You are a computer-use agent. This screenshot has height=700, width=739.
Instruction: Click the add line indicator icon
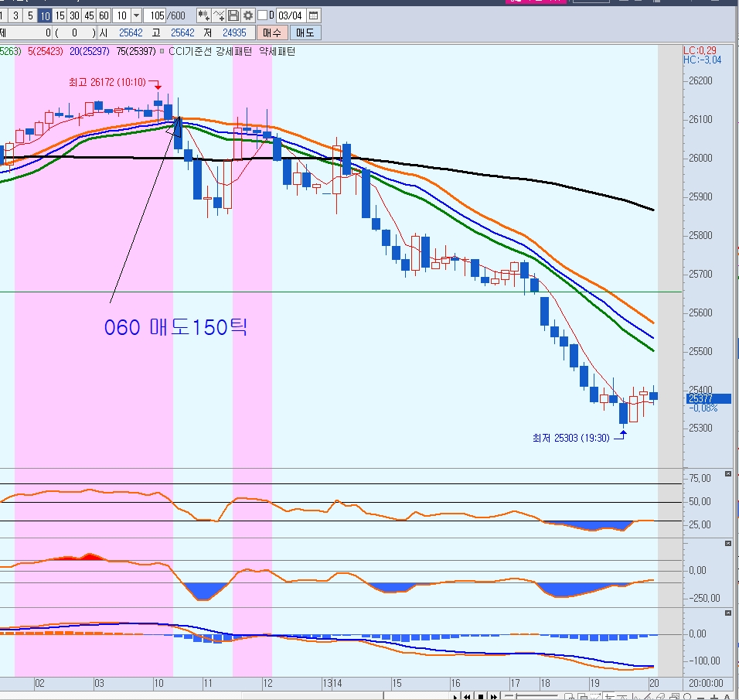[x=219, y=15]
